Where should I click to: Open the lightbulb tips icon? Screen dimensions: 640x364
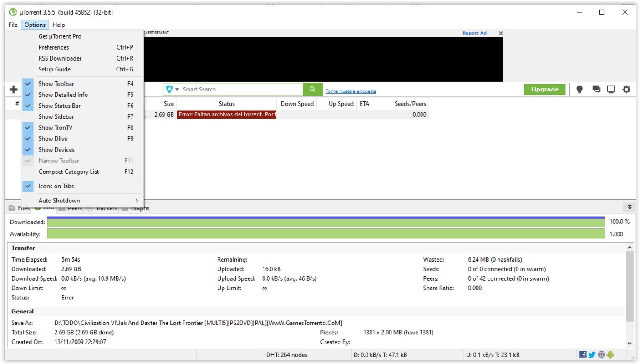click(x=579, y=90)
